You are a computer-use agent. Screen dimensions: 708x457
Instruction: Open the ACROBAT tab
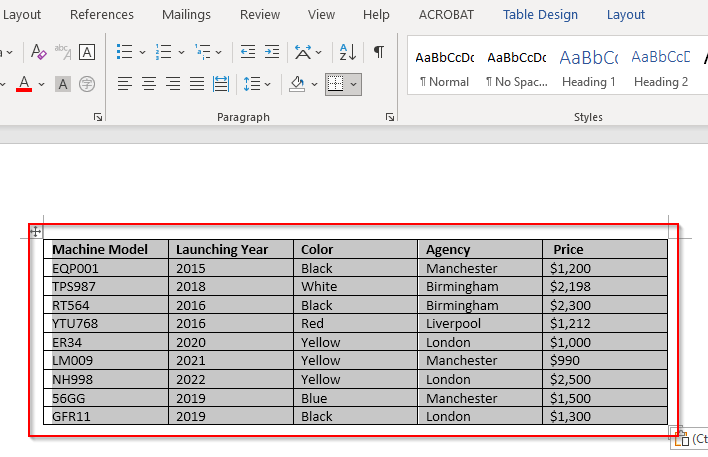[446, 15]
